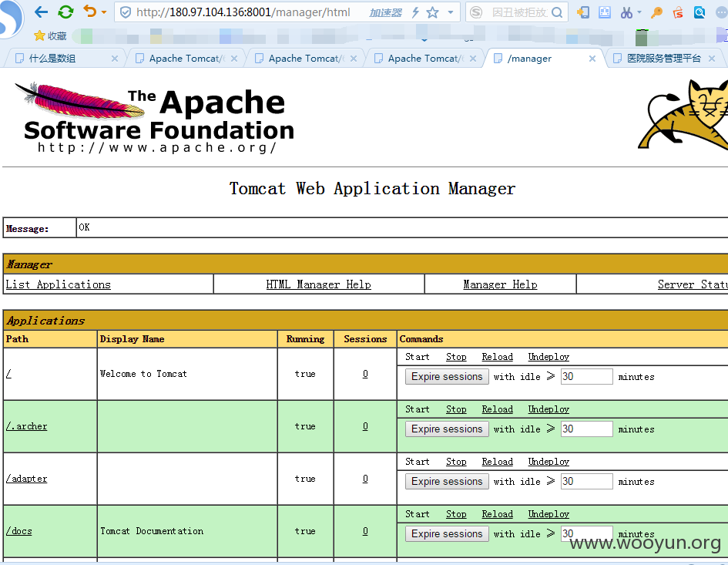Click the blue page-view toolbar icon
The image size is (728, 565).
tap(605, 12)
